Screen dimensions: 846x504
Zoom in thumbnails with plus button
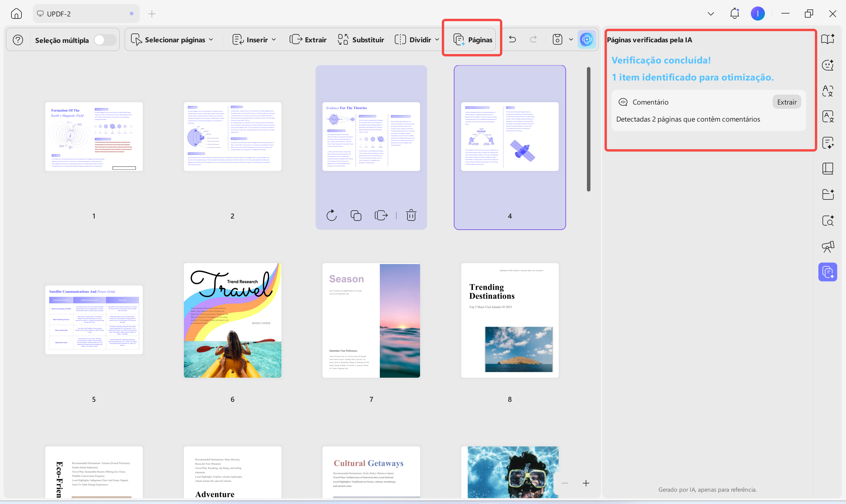(586, 483)
